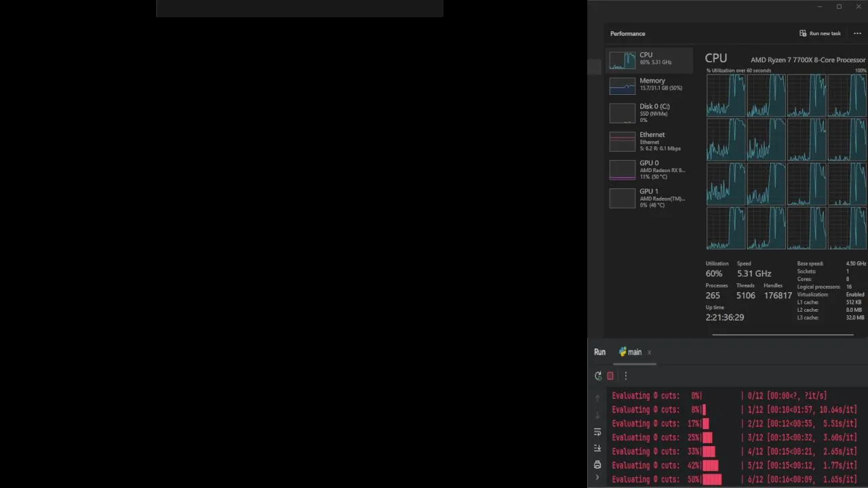The width and height of the screenshot is (868, 488).
Task: Maximize the Task Manager window
Action: tap(839, 7)
